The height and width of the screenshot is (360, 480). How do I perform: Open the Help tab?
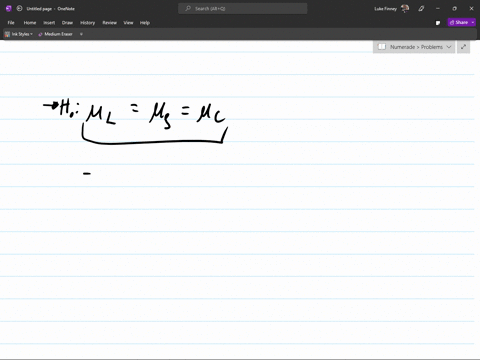[x=145, y=23]
